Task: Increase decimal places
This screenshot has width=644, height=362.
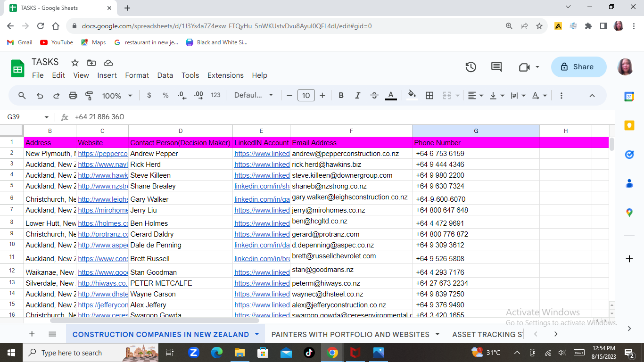Action: coord(198,95)
